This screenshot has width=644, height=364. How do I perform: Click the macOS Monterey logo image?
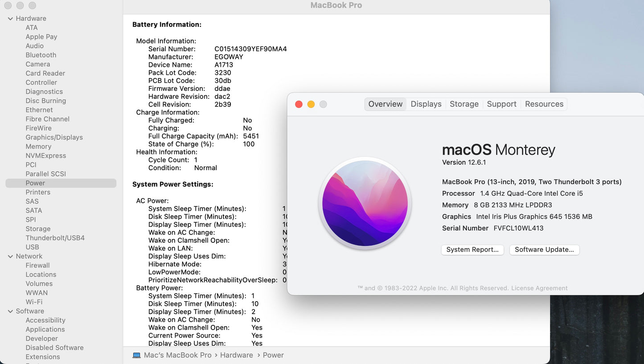(x=365, y=203)
